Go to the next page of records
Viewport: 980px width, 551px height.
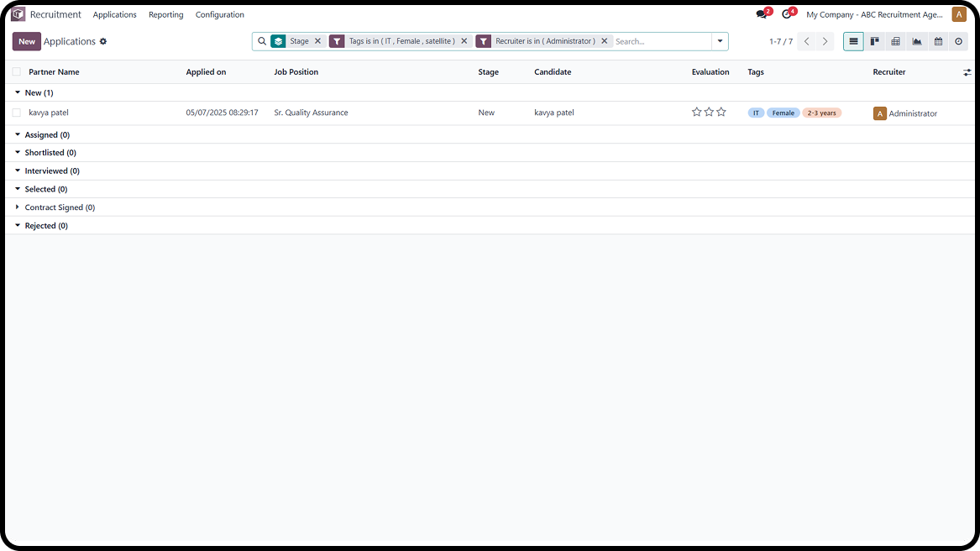[825, 41]
